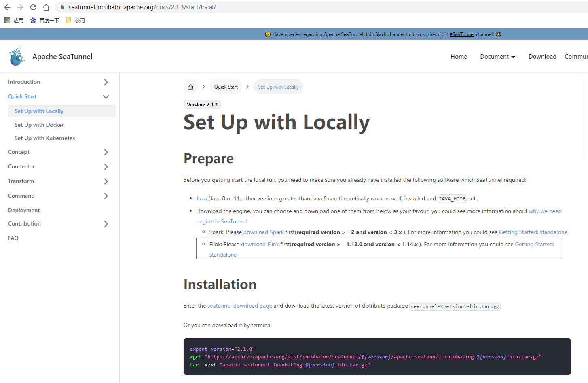Click the browser forward arrow
Screen dimensions: 588x383
[20, 7]
